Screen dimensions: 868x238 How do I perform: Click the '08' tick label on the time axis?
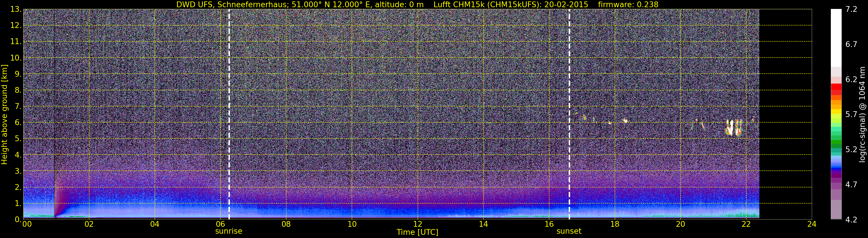coord(286,224)
